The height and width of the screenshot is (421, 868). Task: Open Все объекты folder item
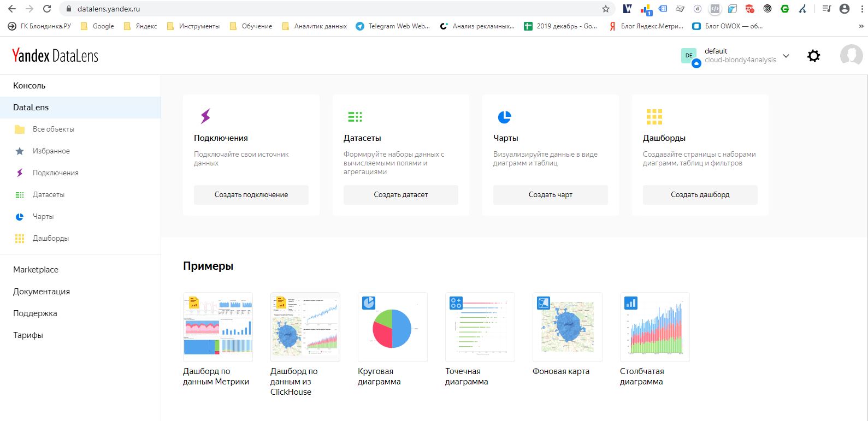click(54, 129)
